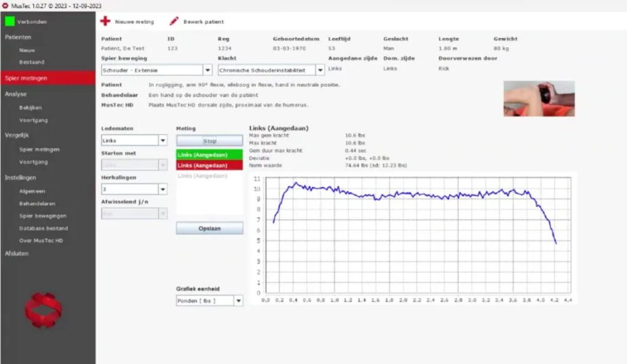Click Afsluiten to exit
Viewport: 627px width, 364px height.
point(17,254)
